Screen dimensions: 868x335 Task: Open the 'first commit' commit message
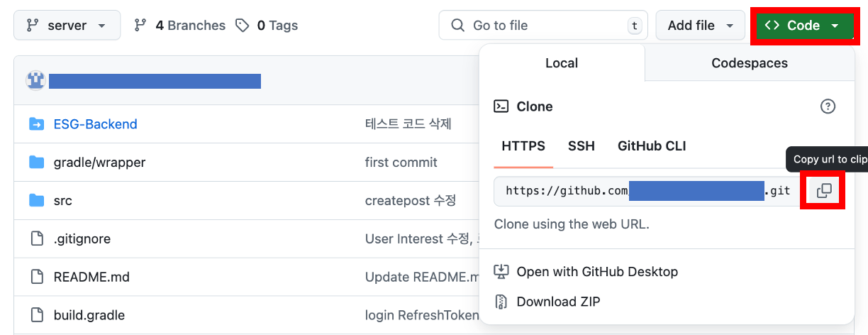[401, 163]
